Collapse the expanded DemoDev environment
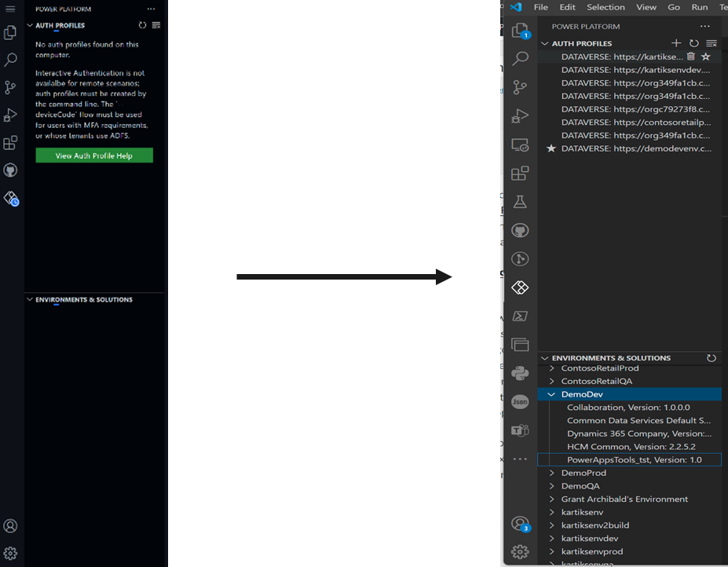This screenshot has width=728, height=567. 552,394
